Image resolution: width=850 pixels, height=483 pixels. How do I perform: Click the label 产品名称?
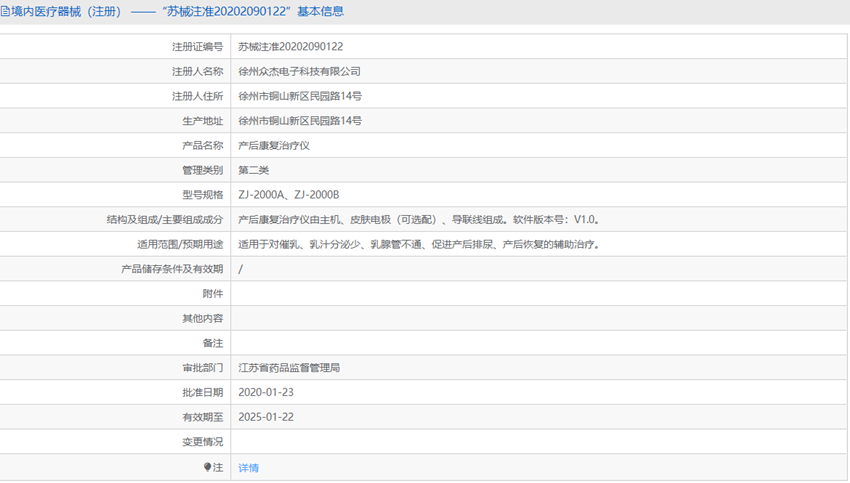coord(202,145)
